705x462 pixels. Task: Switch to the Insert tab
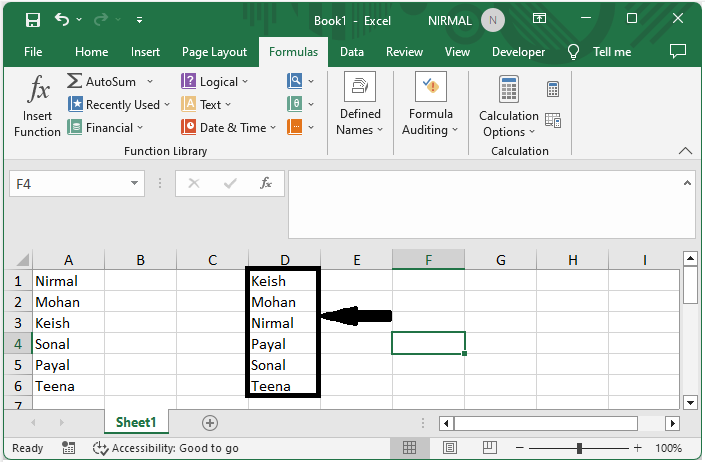pyautogui.click(x=145, y=52)
